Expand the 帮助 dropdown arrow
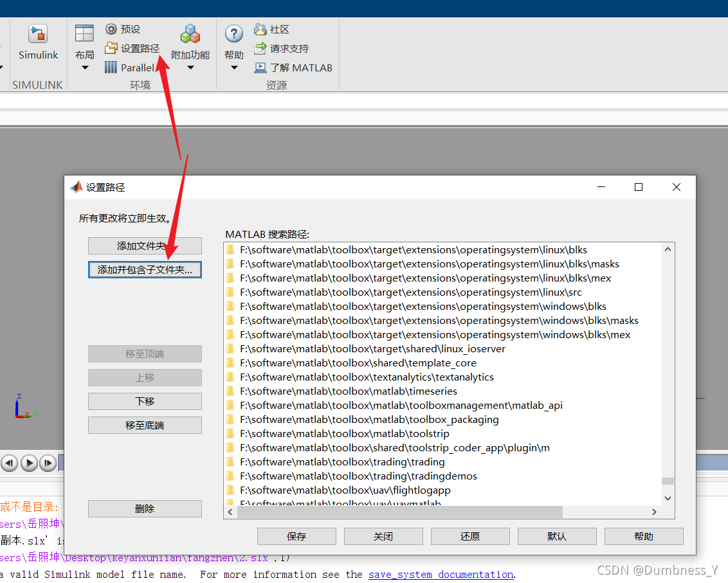 tap(234, 67)
